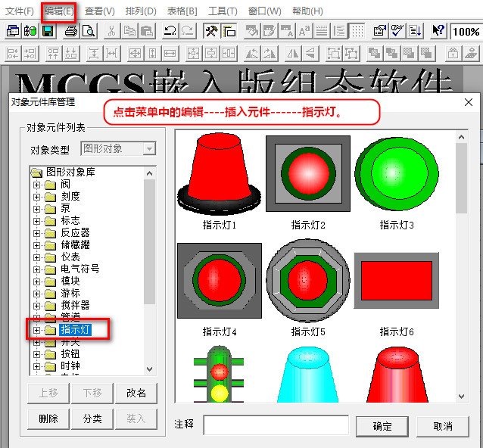Screen dimensions: 483x448
Task: Expand the 刻度 folder node
Action: click(x=36, y=197)
